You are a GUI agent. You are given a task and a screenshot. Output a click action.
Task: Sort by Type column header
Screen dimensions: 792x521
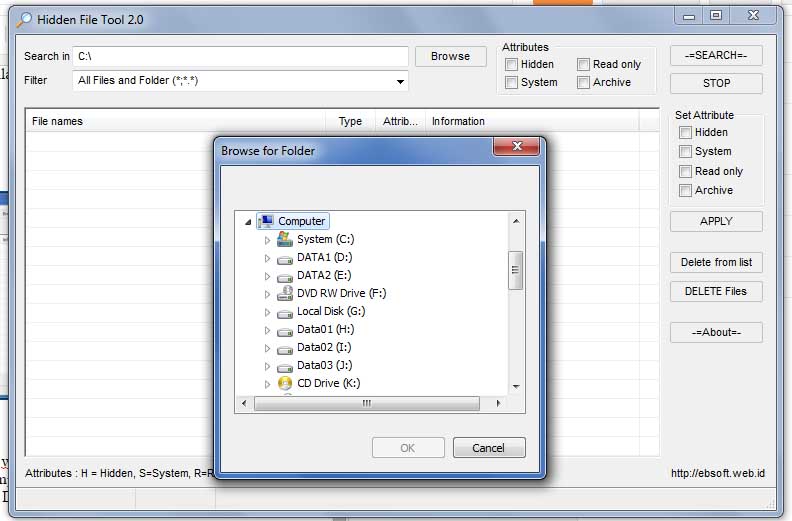point(350,121)
